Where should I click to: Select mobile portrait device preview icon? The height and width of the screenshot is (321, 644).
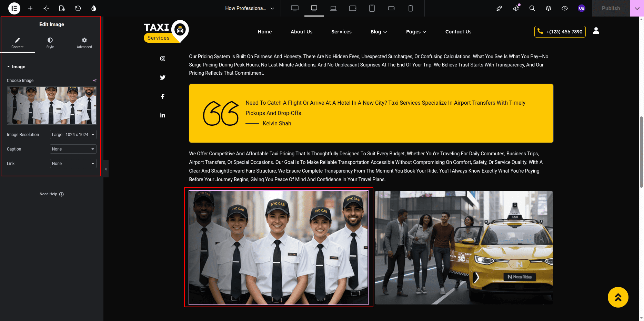[411, 8]
